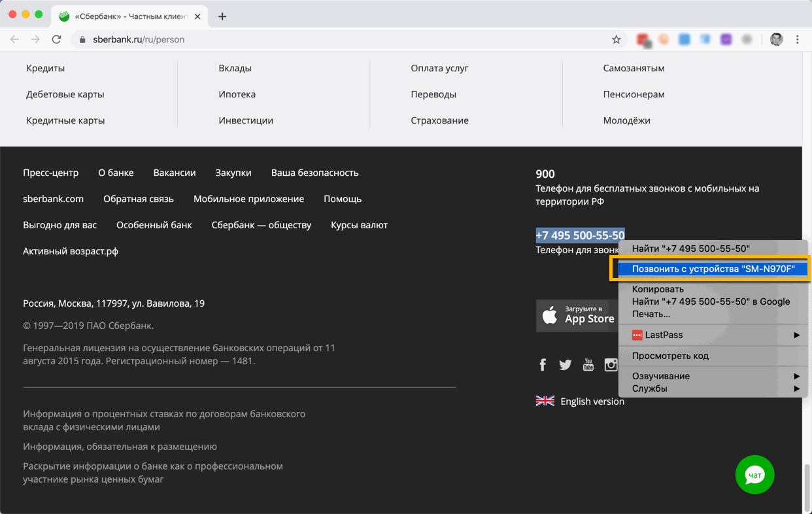
Task: Choose Найти в Google context menu entry
Action: (713, 301)
